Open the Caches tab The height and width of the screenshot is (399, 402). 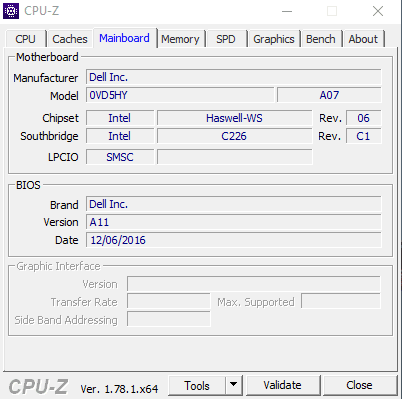click(70, 39)
